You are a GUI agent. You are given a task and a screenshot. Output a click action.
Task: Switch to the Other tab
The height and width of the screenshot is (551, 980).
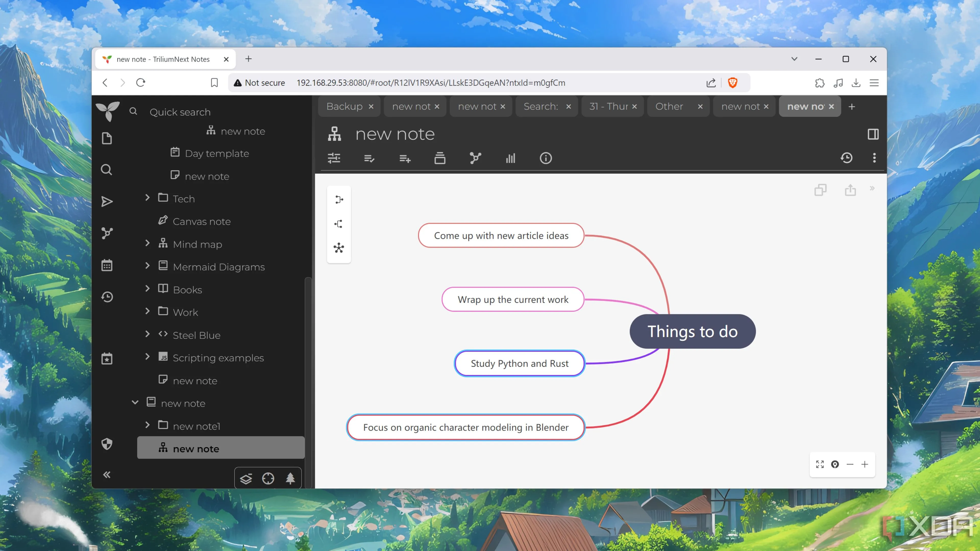tap(669, 106)
